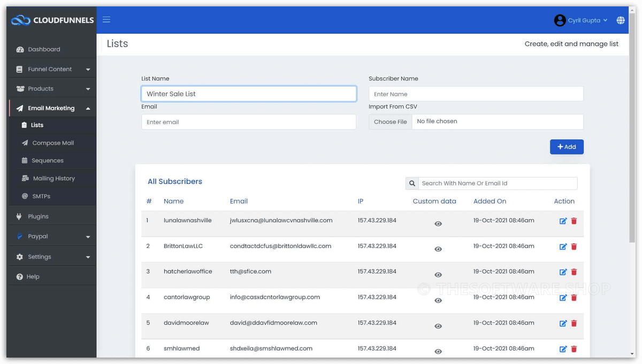
Task: View custom data for smhlawmed
Action: (x=438, y=352)
